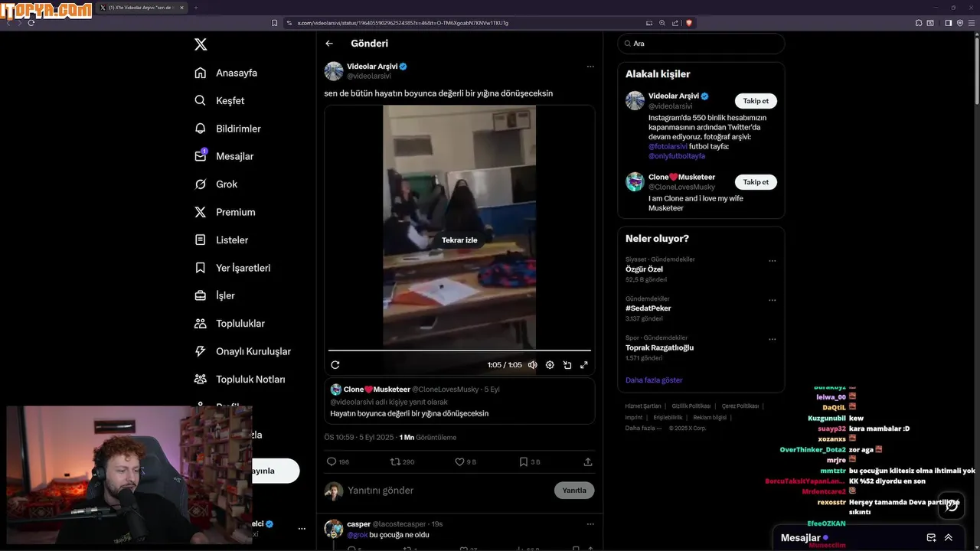Open quoted post by Clone Musketeer
The image size is (980, 551).
[x=459, y=401]
